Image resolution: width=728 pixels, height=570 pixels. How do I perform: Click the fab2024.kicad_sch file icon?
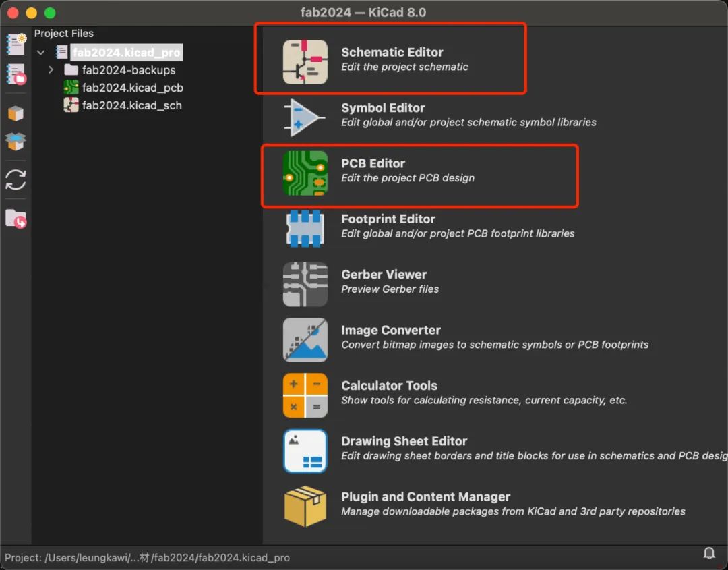pos(71,105)
